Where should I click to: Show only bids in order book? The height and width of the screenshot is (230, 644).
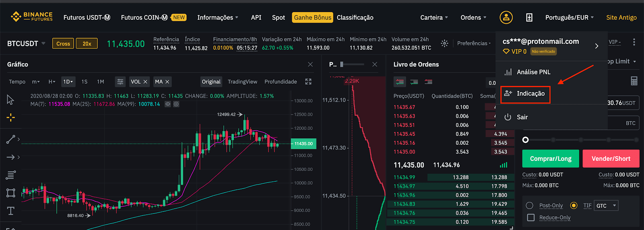pyautogui.click(x=414, y=82)
